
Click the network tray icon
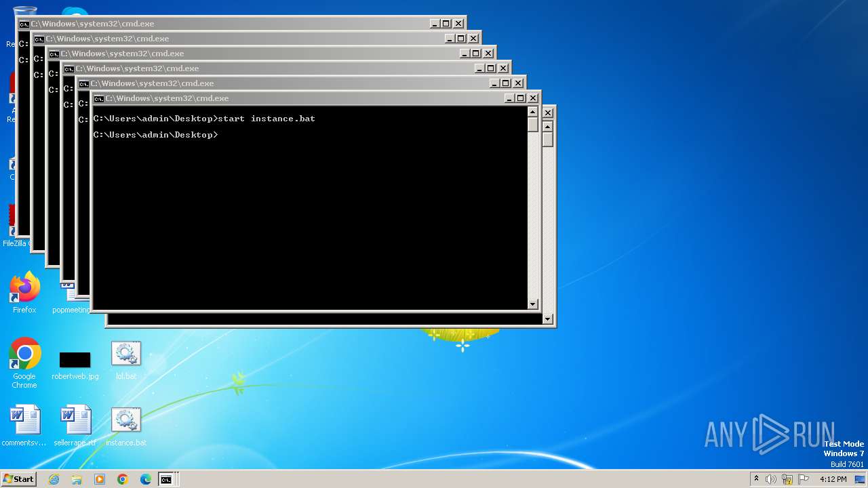coord(787,479)
